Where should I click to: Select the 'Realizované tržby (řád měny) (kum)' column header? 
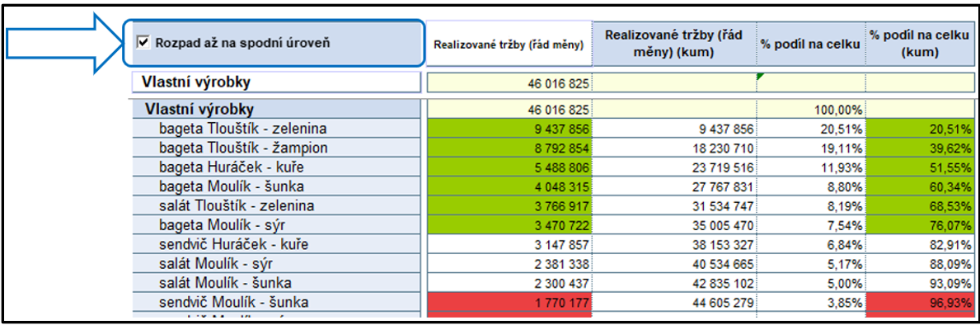[x=673, y=43]
